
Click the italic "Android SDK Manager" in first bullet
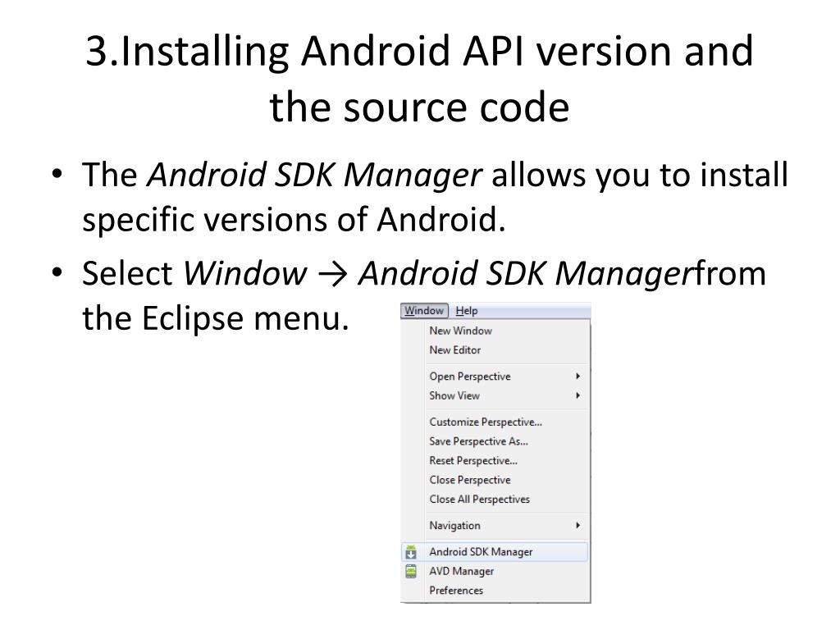point(314,176)
